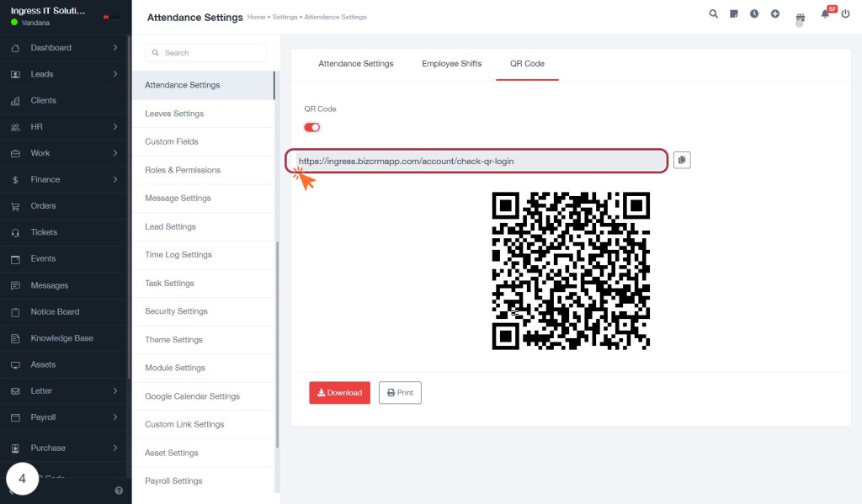Open Custom Fields settings
862x504 pixels.
[x=203, y=142]
